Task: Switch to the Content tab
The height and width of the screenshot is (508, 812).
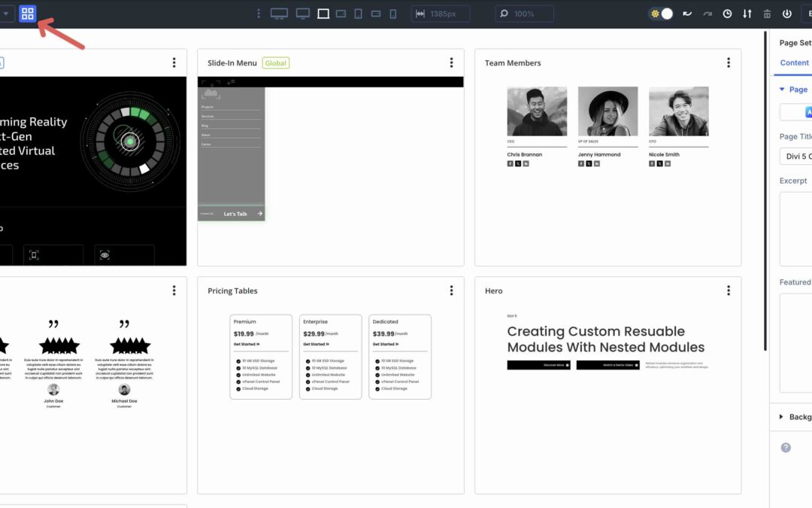Action: coord(793,62)
